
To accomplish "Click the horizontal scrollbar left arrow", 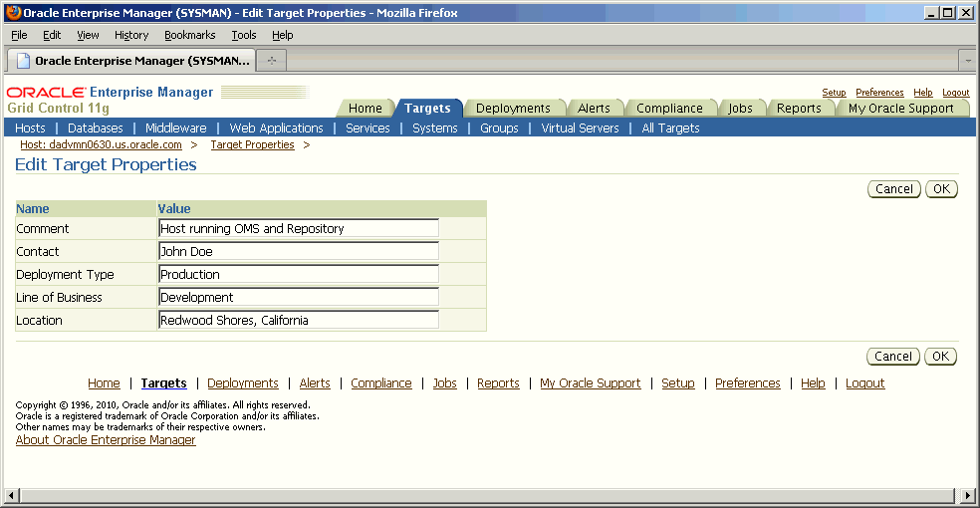I will pos(11,495).
